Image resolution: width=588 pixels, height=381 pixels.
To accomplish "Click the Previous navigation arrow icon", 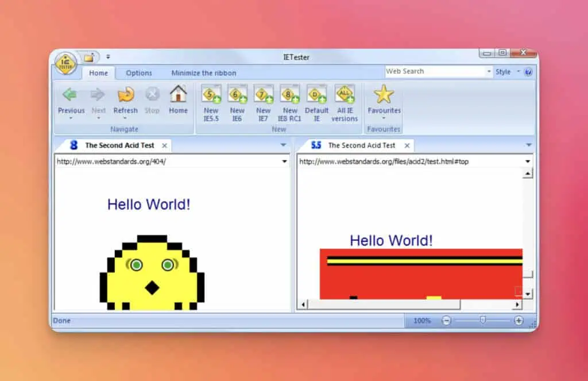I will click(x=70, y=95).
